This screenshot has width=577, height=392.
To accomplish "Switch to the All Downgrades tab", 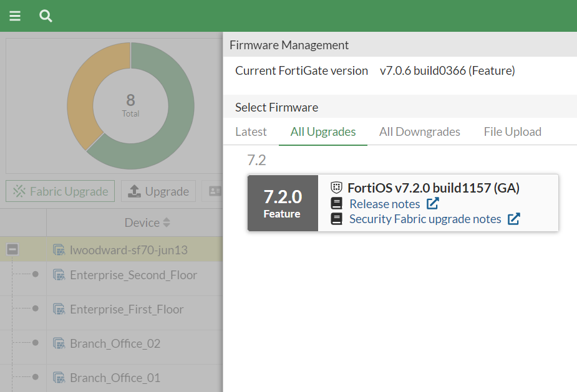I will 419,131.
